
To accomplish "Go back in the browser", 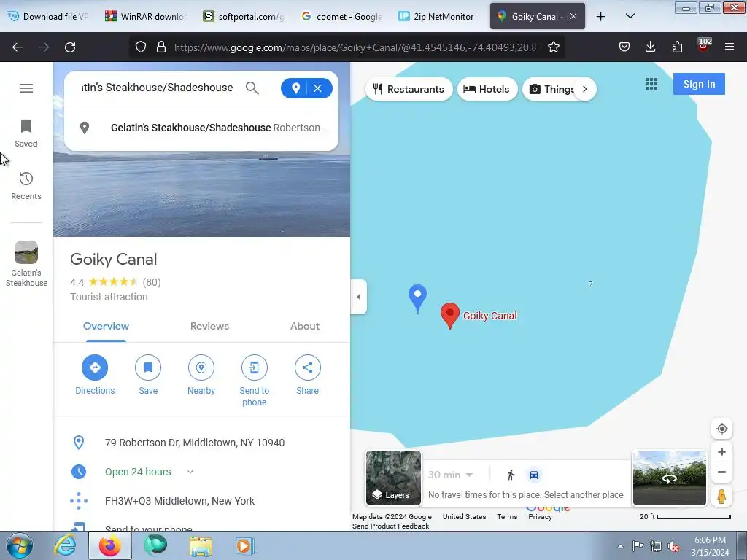I will (18, 47).
